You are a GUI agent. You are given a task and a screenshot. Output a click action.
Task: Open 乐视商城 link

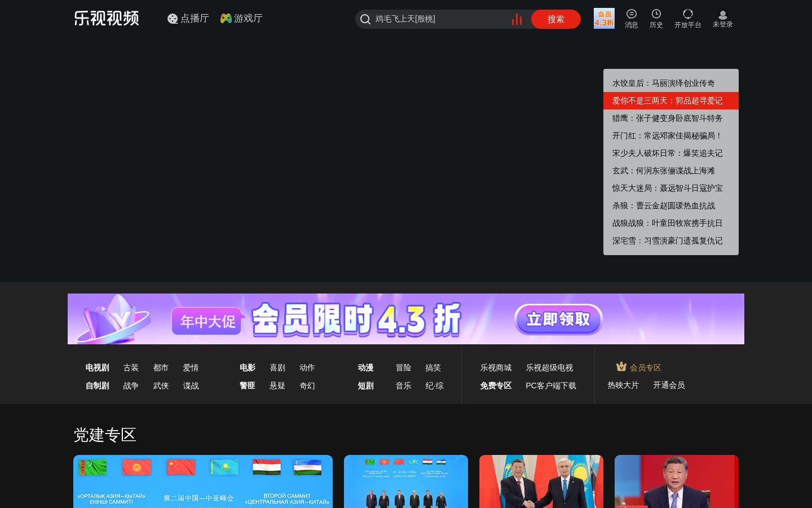coord(496,367)
